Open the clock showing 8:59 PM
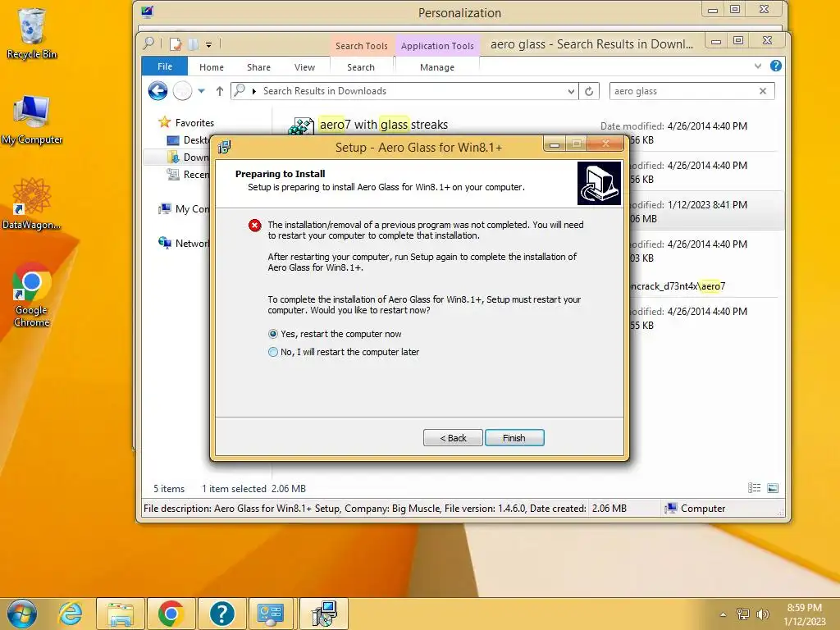This screenshot has height=630, width=840. point(804,614)
